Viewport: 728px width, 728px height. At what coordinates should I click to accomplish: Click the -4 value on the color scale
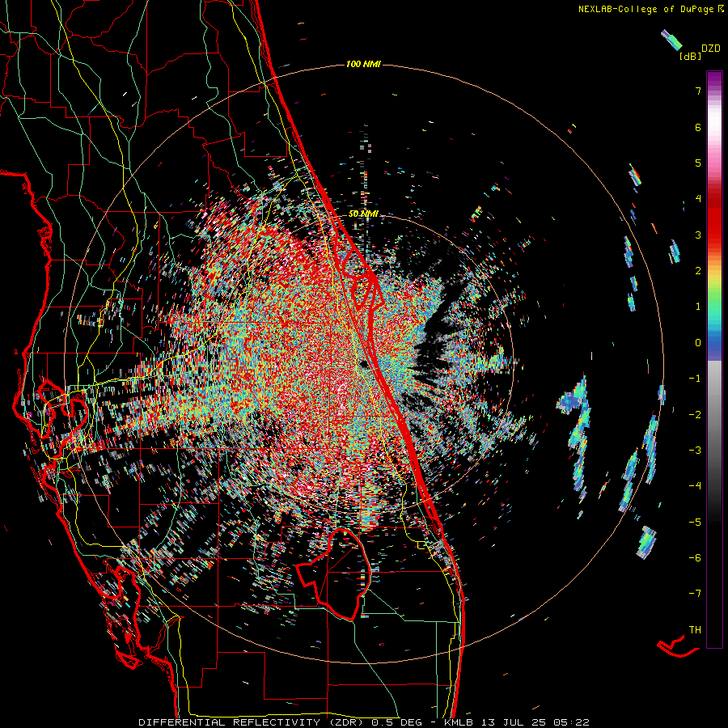[695, 486]
